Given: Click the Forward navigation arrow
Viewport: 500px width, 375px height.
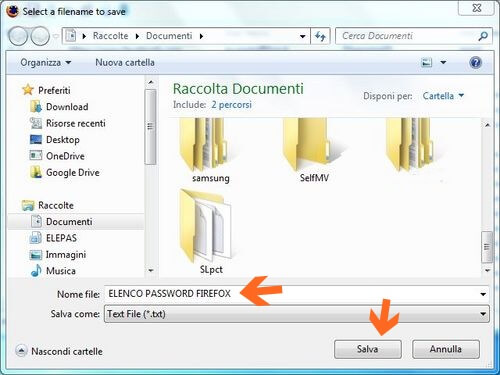Looking at the screenshot, I should click(x=40, y=36).
